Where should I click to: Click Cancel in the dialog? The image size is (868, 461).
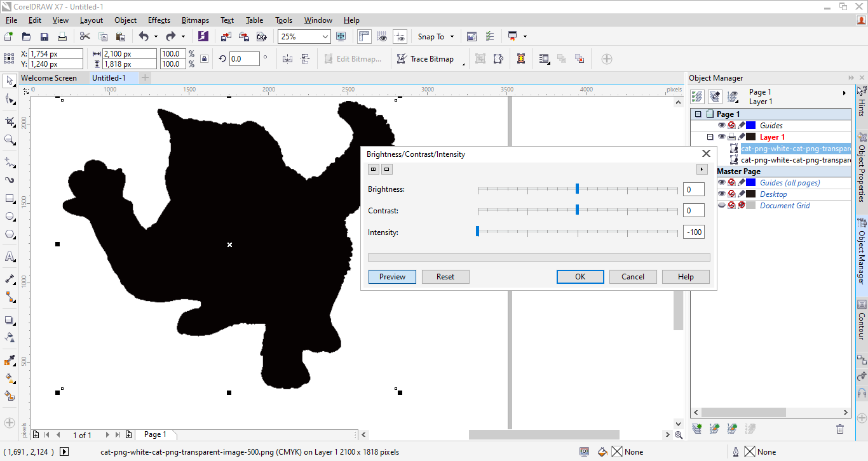(x=633, y=277)
